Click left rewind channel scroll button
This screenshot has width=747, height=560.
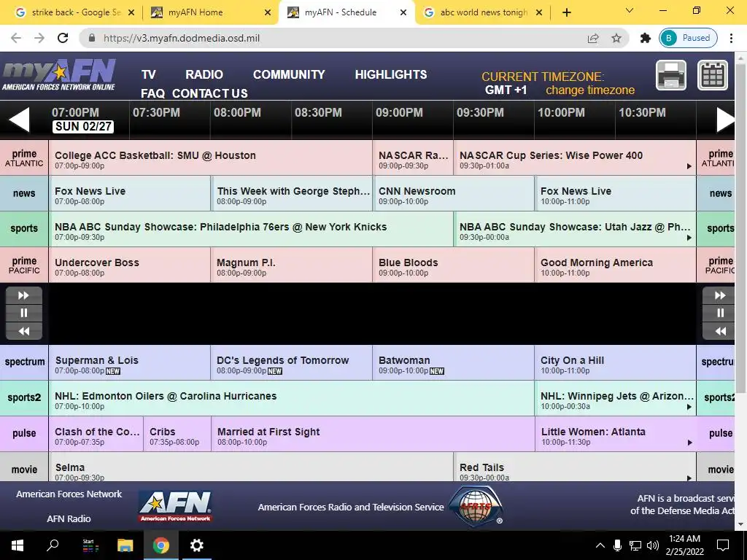(x=24, y=331)
